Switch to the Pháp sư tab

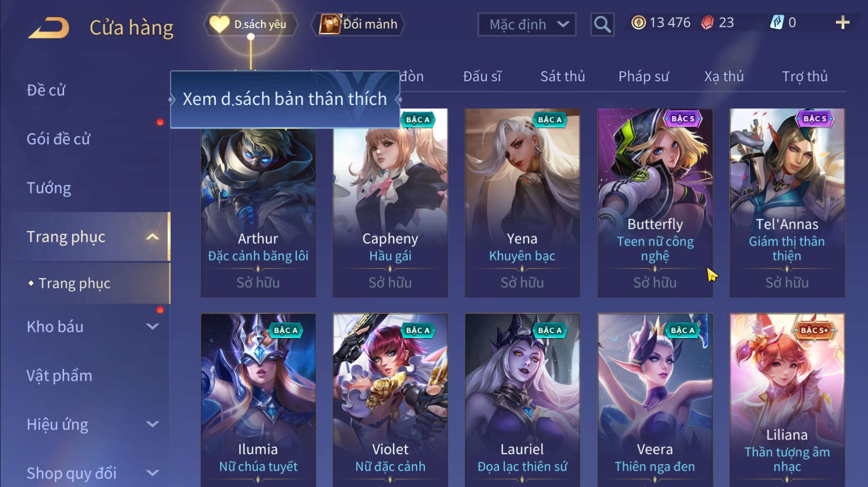(x=643, y=77)
